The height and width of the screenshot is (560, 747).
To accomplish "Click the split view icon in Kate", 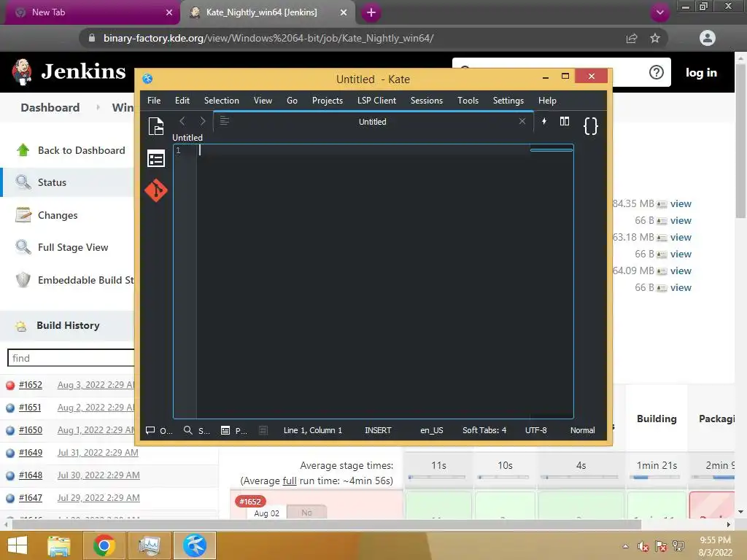I will point(565,121).
